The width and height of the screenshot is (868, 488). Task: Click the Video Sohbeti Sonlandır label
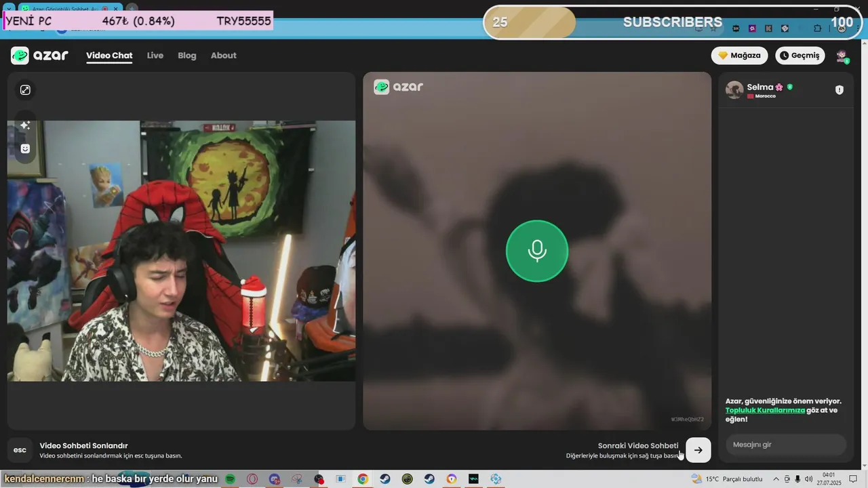[x=83, y=445]
